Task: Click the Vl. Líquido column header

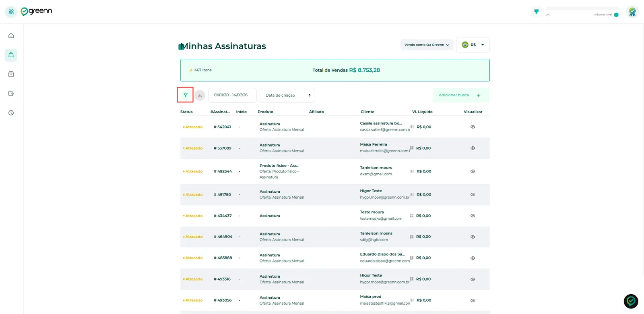Action: 422,112
